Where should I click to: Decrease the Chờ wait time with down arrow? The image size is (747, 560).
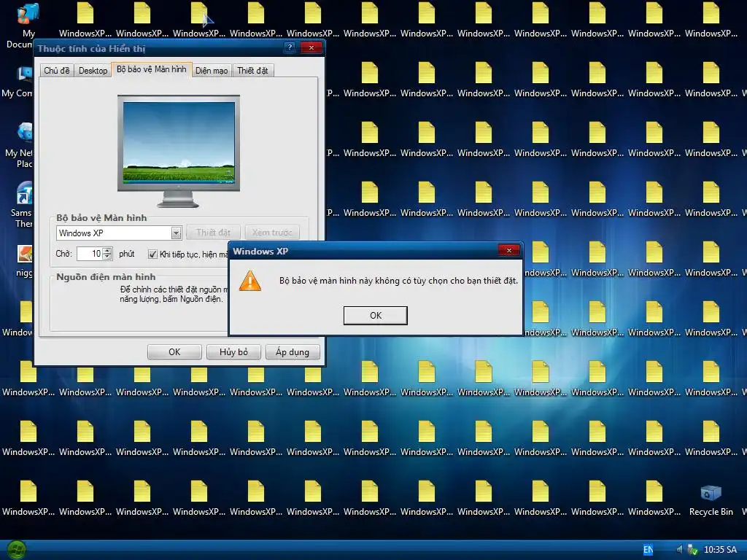tap(108, 257)
